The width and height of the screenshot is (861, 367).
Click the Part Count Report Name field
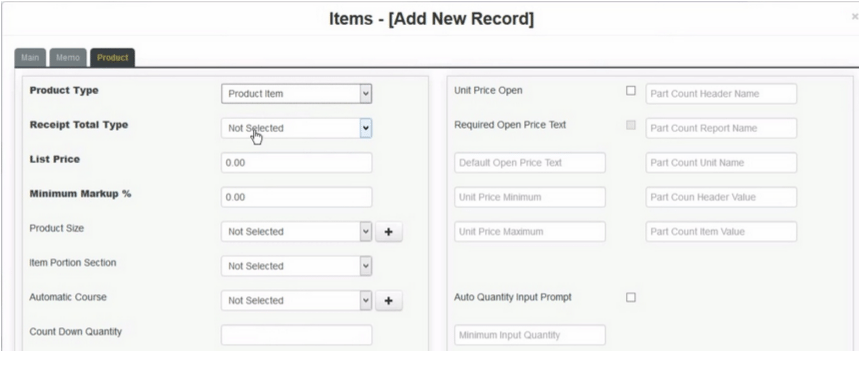click(721, 128)
